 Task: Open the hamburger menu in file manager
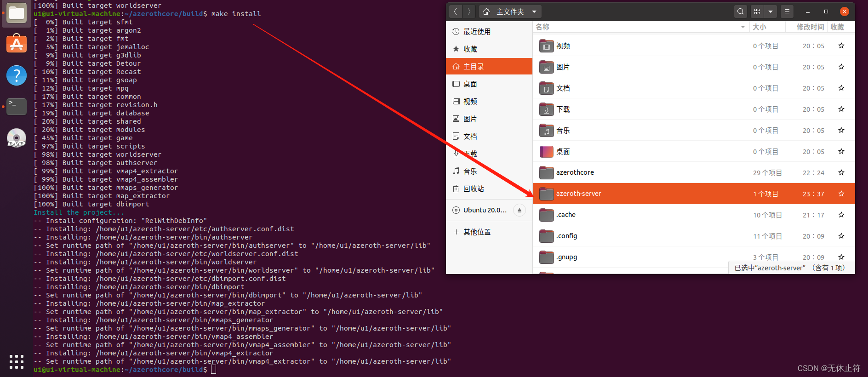[x=787, y=11]
